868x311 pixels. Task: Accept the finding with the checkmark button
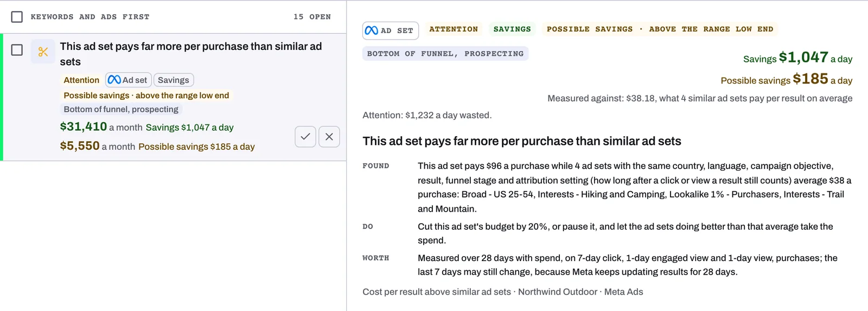[x=305, y=137]
